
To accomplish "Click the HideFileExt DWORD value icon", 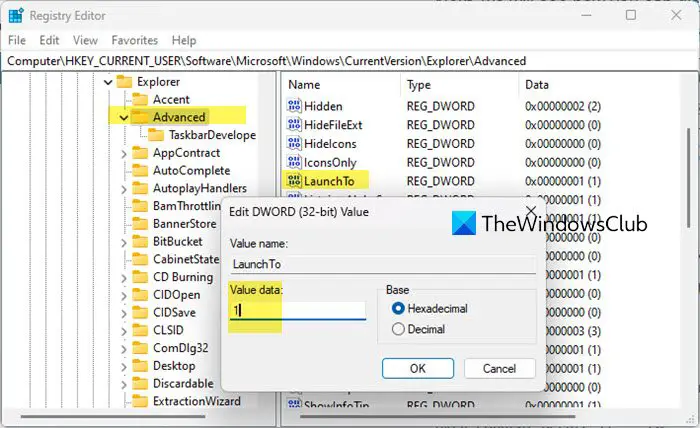I will pos(294,125).
